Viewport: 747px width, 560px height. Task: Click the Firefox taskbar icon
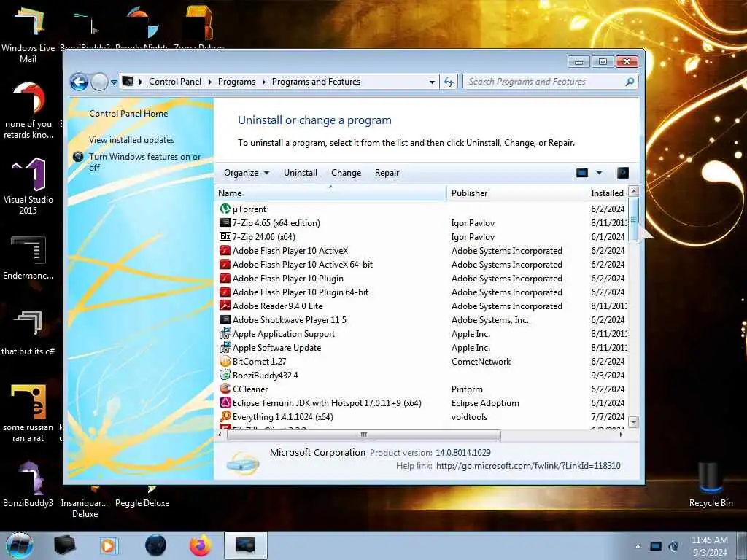click(201, 545)
